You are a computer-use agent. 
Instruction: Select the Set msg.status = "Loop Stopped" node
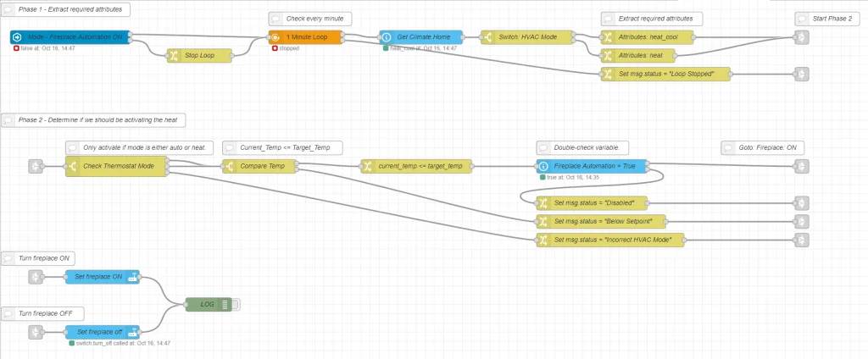pos(666,74)
